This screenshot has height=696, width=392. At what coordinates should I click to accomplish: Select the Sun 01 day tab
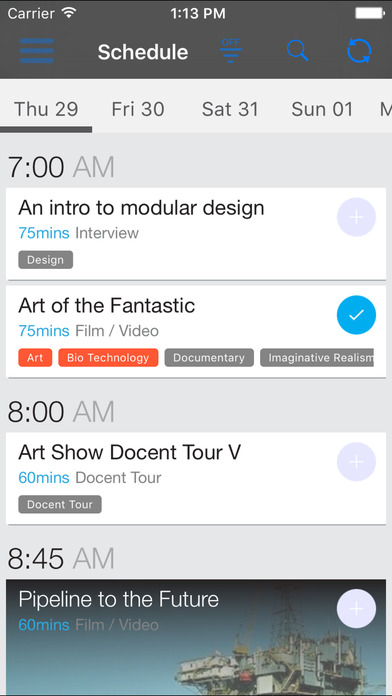click(322, 109)
